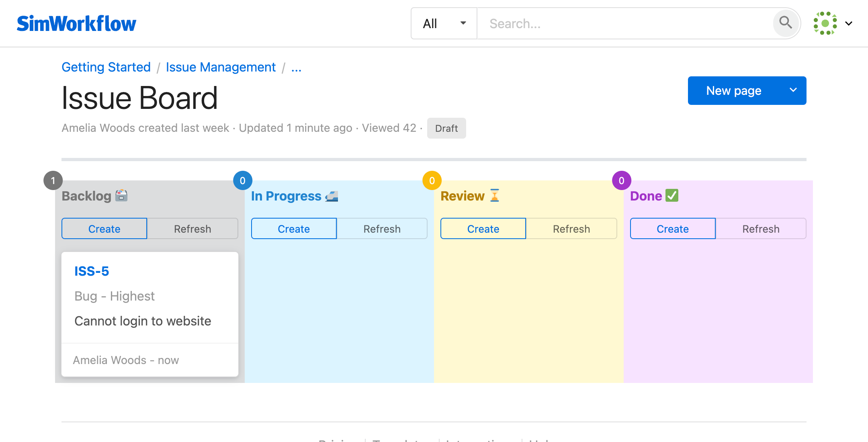The image size is (868, 442).
Task: Expand the New page dropdown arrow
Action: pos(793,90)
